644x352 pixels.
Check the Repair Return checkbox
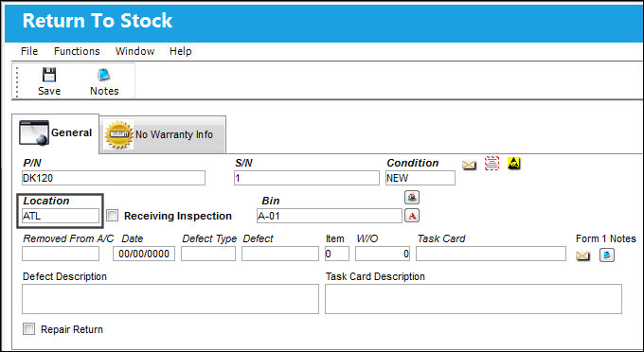(28, 329)
